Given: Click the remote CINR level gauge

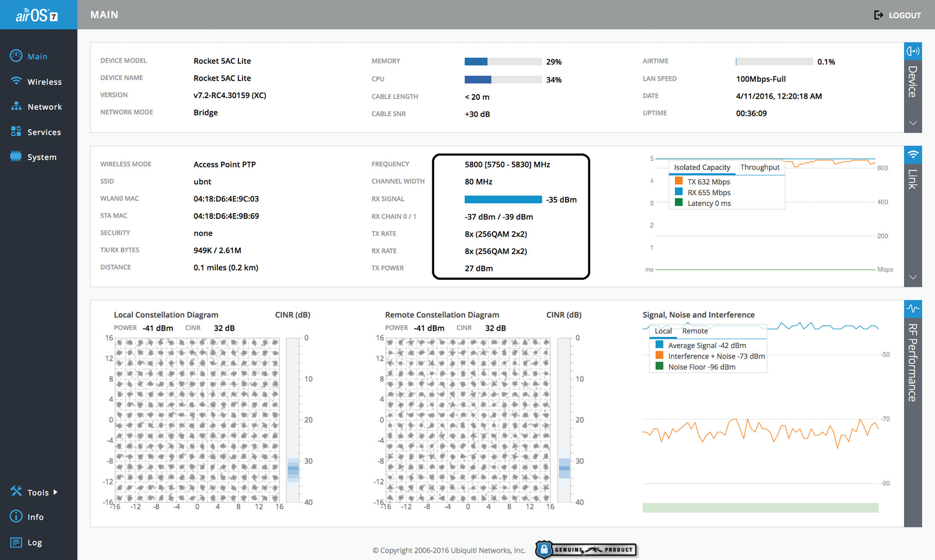Looking at the screenshot, I should (565, 420).
